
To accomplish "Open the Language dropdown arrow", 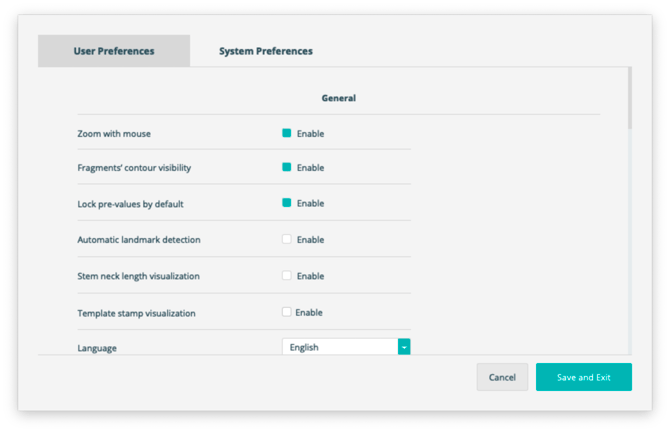I will point(404,347).
